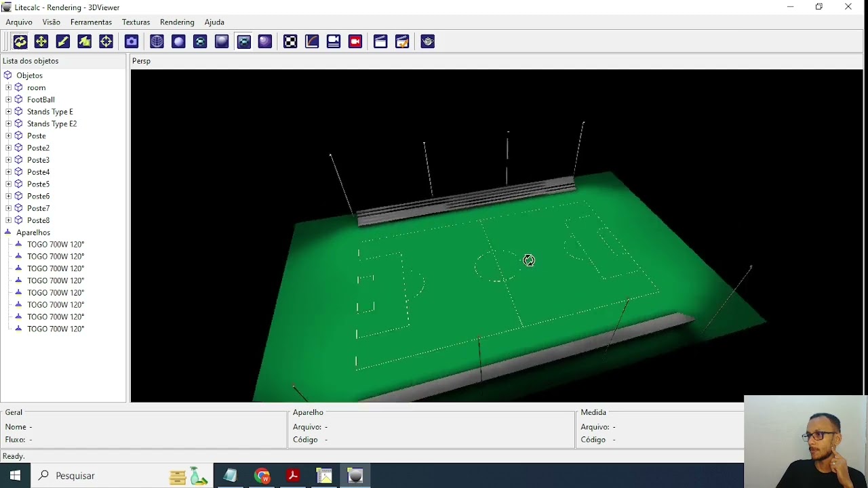Switch to solid sphere shading mode
Image resolution: width=868 pixels, height=488 pixels.
pyautogui.click(x=178, y=41)
